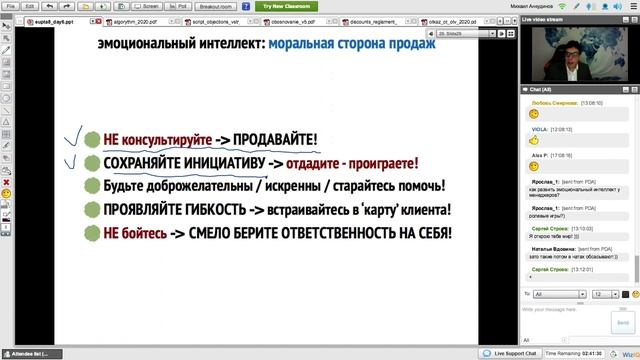Open the Breakout room button
This screenshot has height=360, width=640.
click(216, 6)
